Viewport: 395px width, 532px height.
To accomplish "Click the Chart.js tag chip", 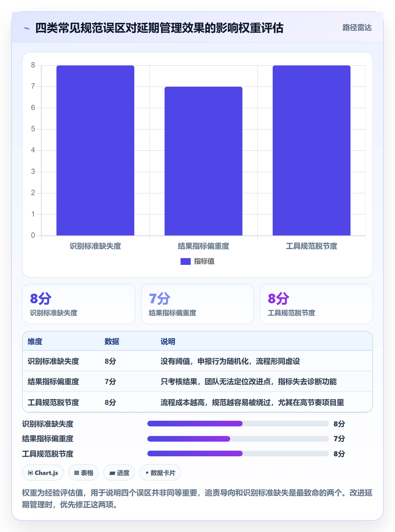I will pos(43,473).
